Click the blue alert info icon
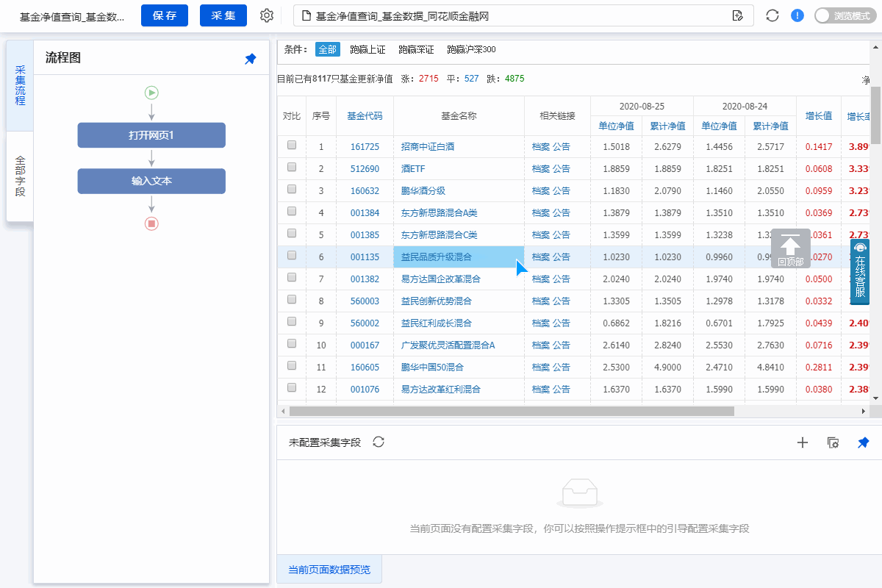882x588 pixels. point(797,15)
